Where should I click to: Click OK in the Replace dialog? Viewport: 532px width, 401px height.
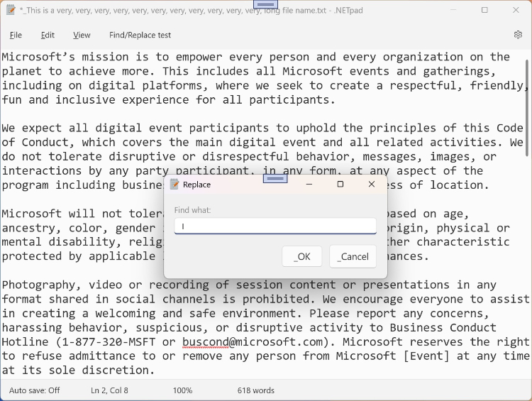click(302, 256)
